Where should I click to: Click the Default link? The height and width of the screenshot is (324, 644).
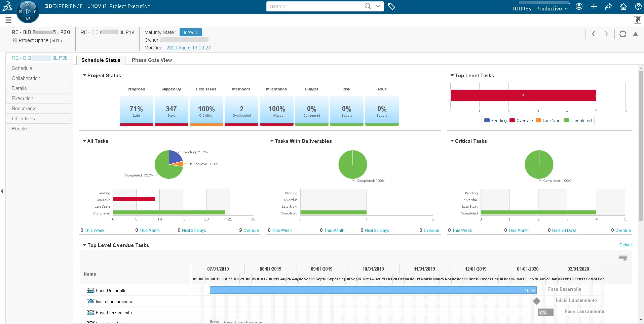click(626, 245)
